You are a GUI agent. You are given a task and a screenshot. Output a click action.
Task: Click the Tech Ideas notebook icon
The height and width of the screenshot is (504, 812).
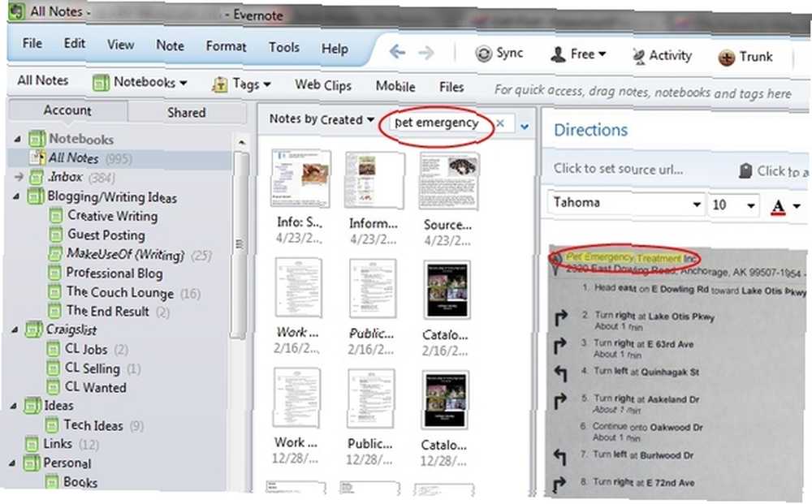[x=52, y=425]
